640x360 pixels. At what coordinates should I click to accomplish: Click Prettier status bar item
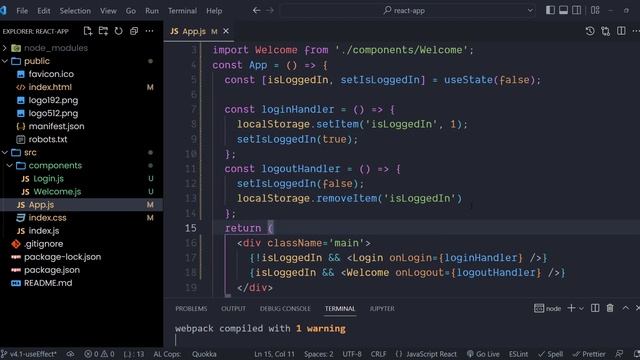click(x=589, y=354)
